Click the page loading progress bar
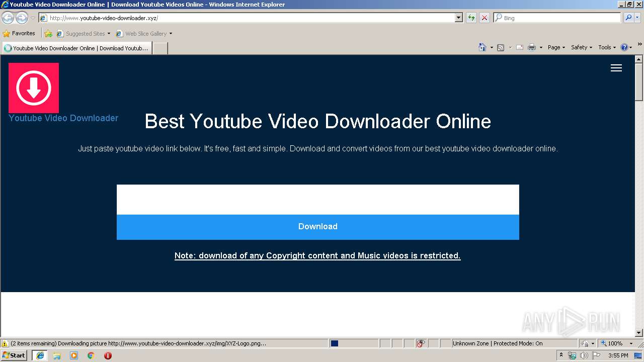The width and height of the screenshot is (644, 362). 354,343
